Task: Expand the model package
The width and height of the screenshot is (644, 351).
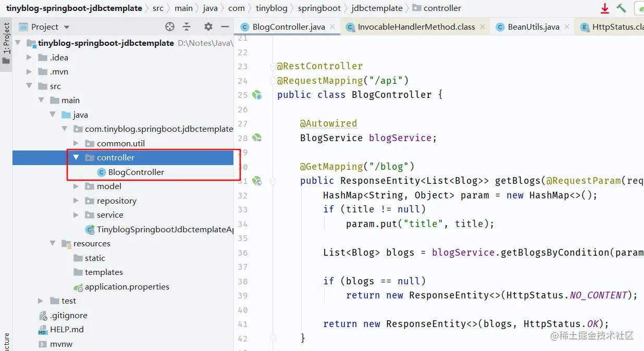Action: tap(76, 186)
